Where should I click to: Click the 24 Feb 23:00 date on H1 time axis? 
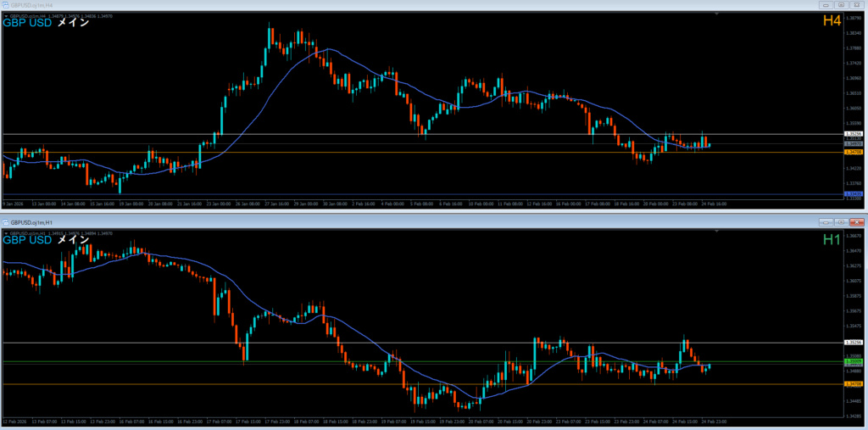click(x=715, y=422)
